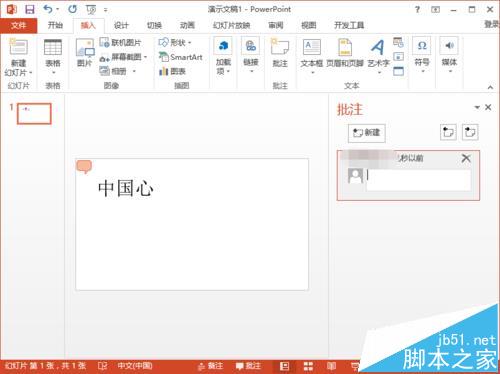Insert a 图表 (Chart)

coord(172,71)
